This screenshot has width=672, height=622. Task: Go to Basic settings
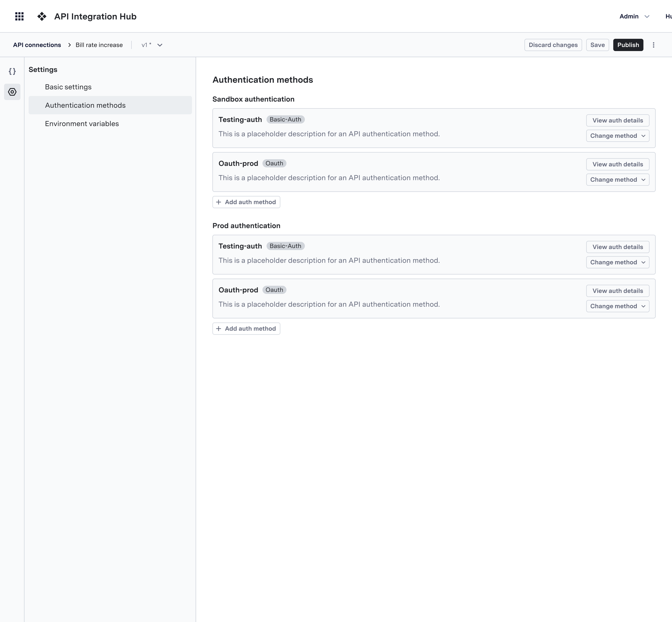coord(68,87)
